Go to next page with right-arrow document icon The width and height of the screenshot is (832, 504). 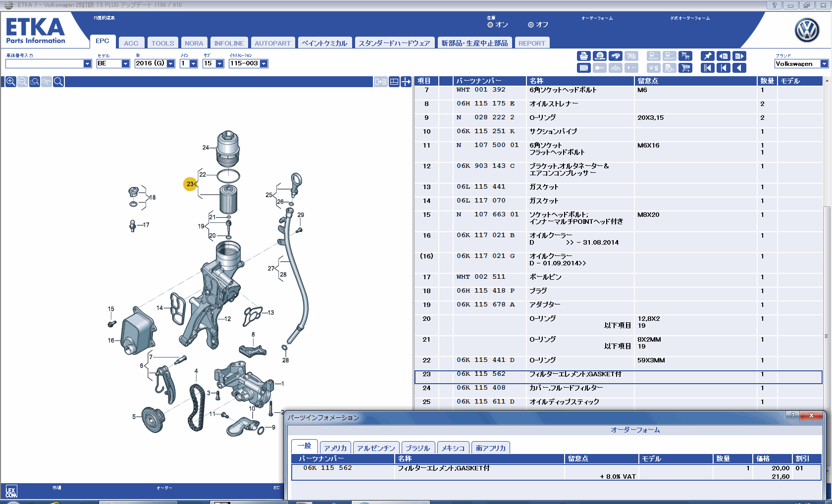739,56
